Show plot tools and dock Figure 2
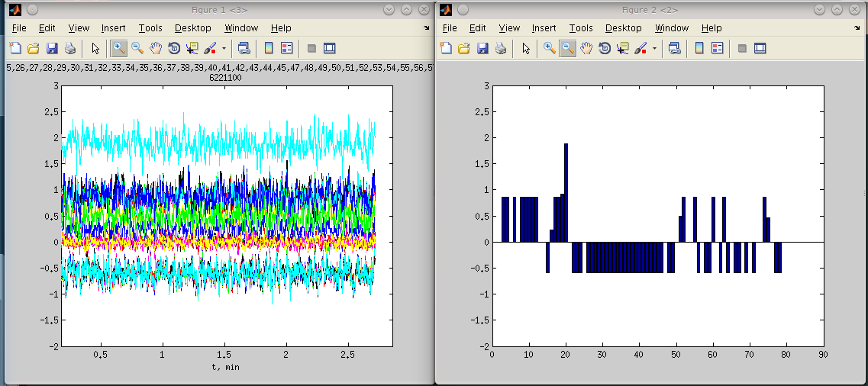Screen dimensions: 868x386 [760, 48]
